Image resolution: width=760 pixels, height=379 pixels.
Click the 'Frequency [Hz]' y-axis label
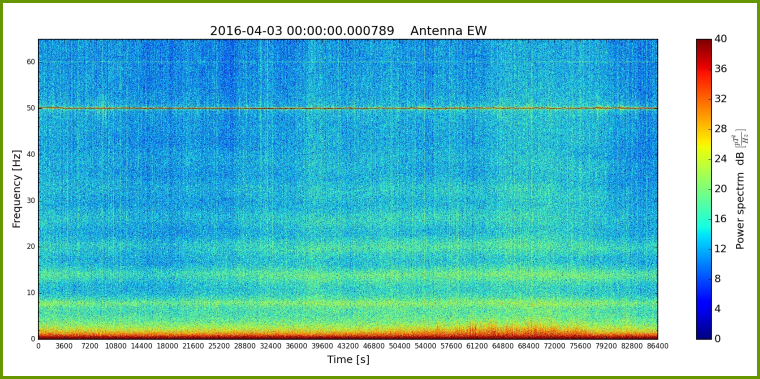coord(17,189)
